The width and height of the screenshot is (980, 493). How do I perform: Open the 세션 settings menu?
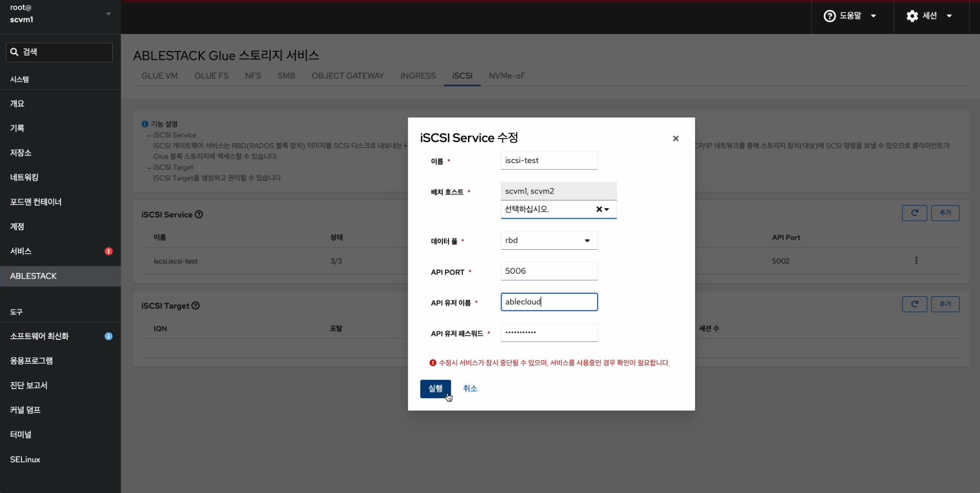click(x=929, y=16)
